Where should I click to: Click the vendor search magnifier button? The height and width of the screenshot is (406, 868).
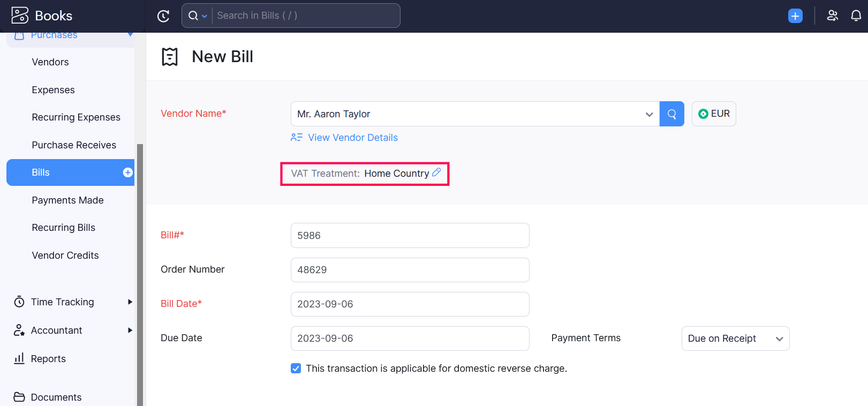671,114
